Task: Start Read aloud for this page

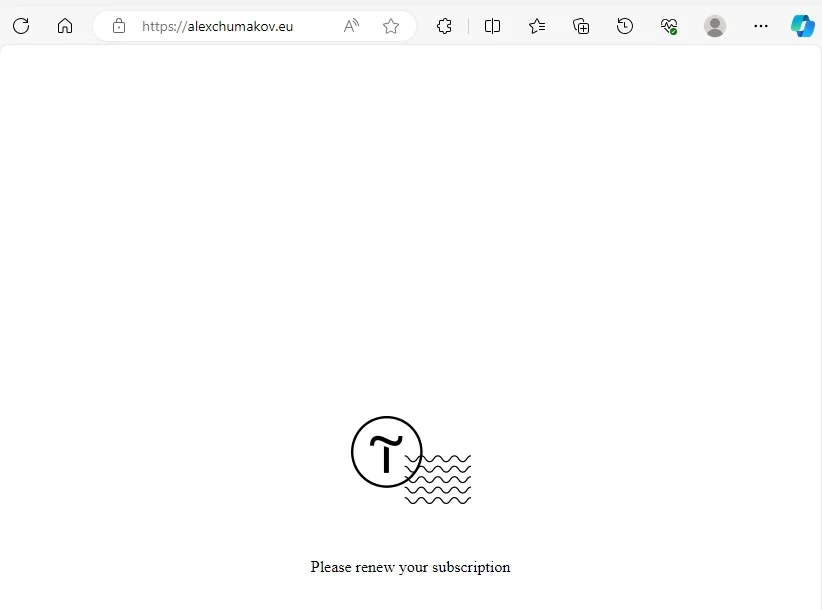Action: [351, 26]
